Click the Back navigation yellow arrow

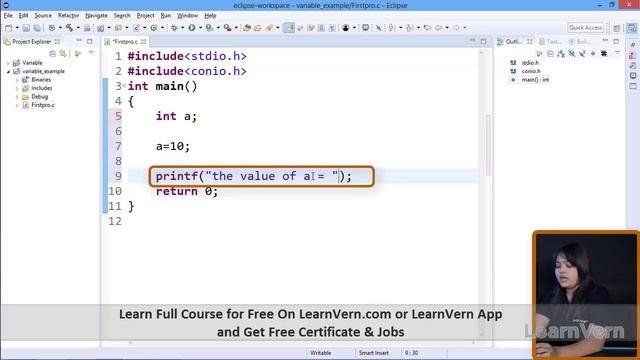438,28
